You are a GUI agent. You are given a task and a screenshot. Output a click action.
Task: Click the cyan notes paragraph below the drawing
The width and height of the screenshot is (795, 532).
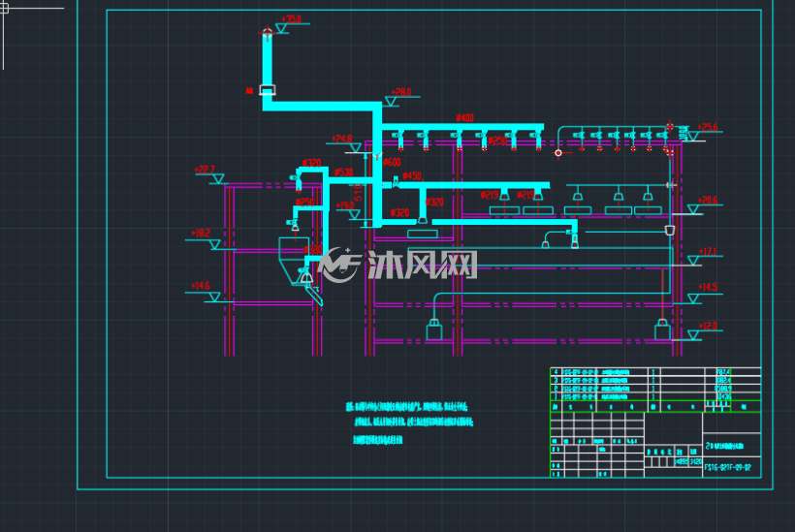410,422
